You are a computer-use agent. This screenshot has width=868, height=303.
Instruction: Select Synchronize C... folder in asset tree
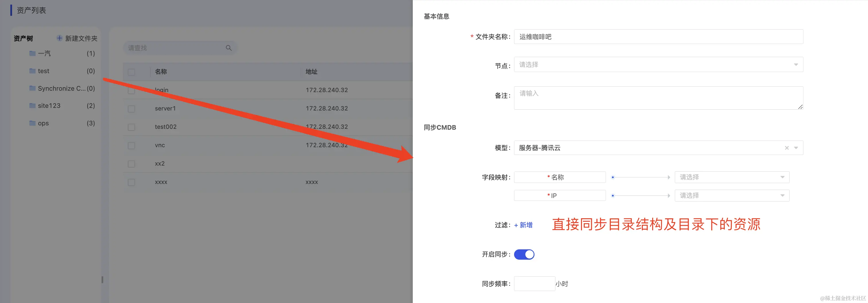point(62,88)
